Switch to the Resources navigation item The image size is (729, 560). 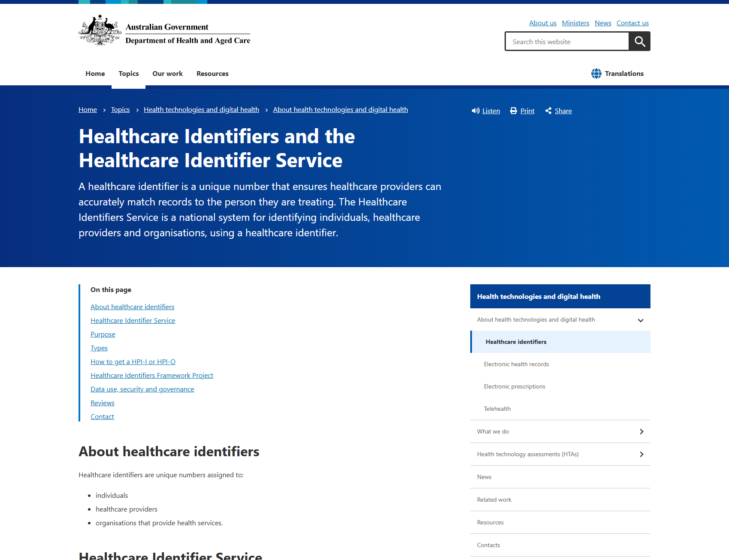point(212,73)
